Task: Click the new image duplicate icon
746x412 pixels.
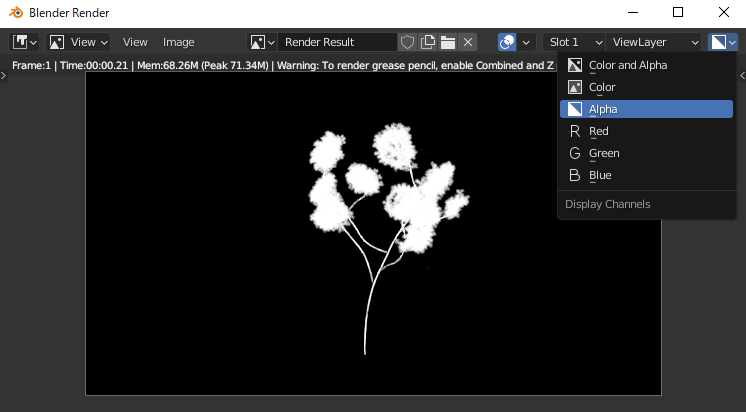Action: tap(428, 42)
